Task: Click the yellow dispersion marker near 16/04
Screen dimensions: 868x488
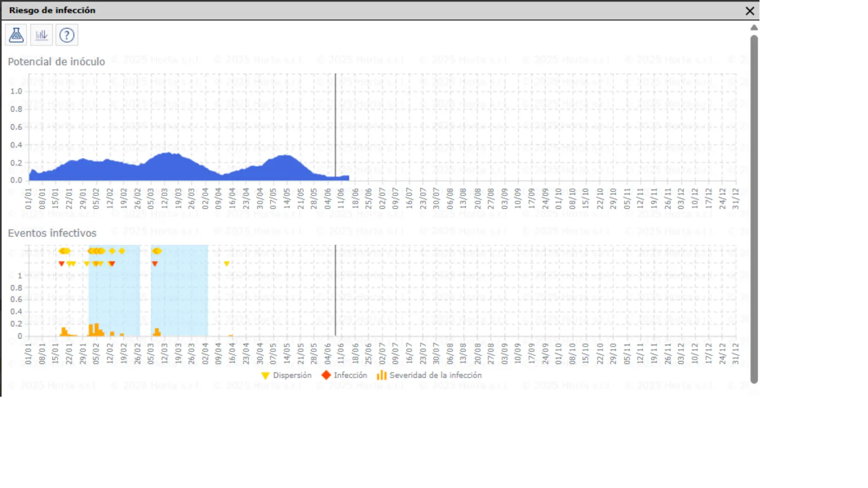Action: click(227, 263)
